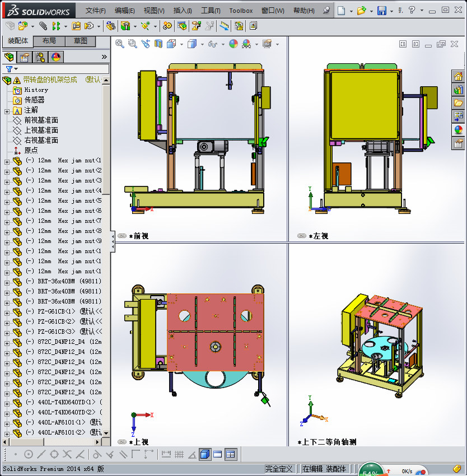Select the 右视基准面 plane

pos(41,140)
